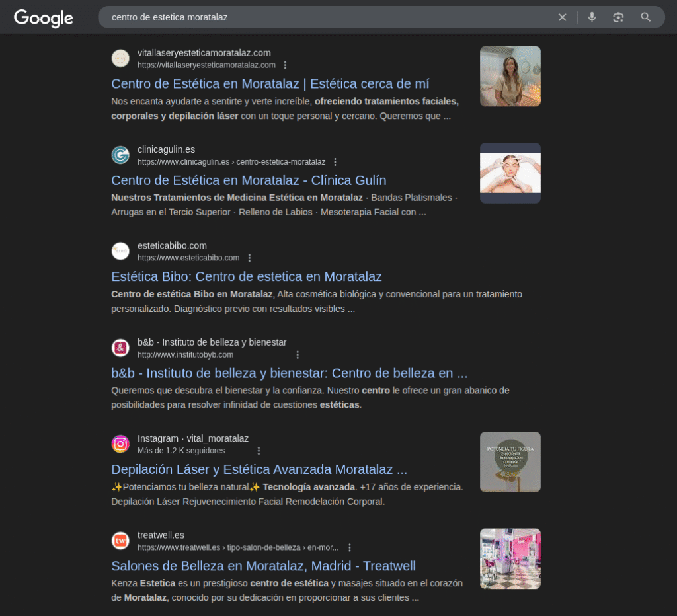Screen dimensions: 677x616
Task: Open 'Centro de Estética en Moratalaz | Estética cerca de mí'
Action: click(x=270, y=84)
